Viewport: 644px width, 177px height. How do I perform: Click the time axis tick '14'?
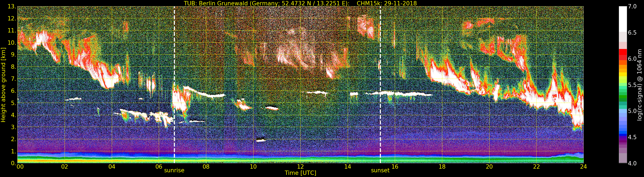pyautogui.click(x=347, y=167)
